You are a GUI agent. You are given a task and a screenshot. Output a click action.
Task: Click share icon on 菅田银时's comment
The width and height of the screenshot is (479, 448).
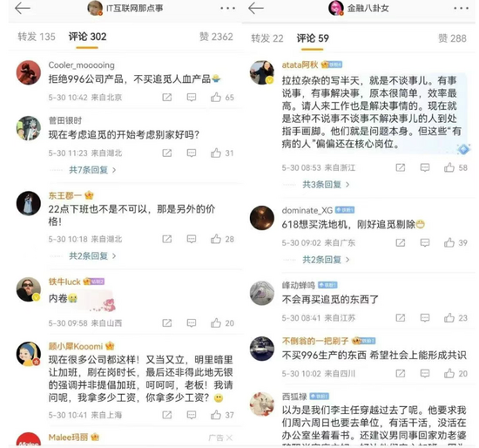click(167, 153)
